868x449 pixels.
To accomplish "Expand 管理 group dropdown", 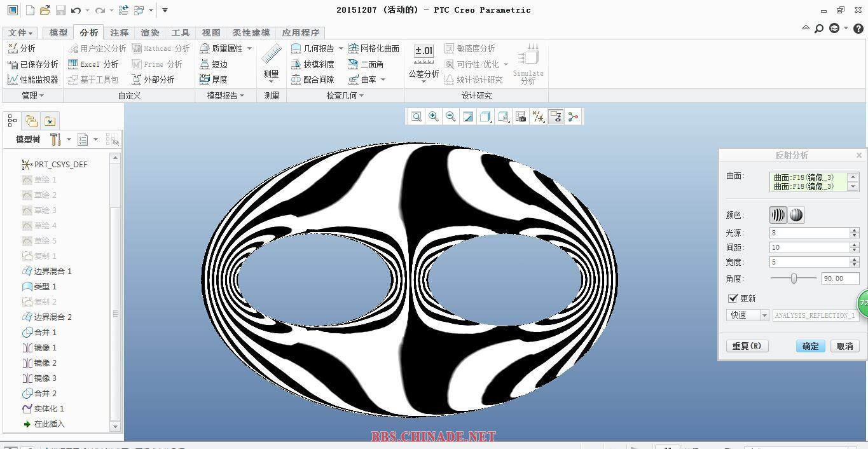I will (x=33, y=95).
